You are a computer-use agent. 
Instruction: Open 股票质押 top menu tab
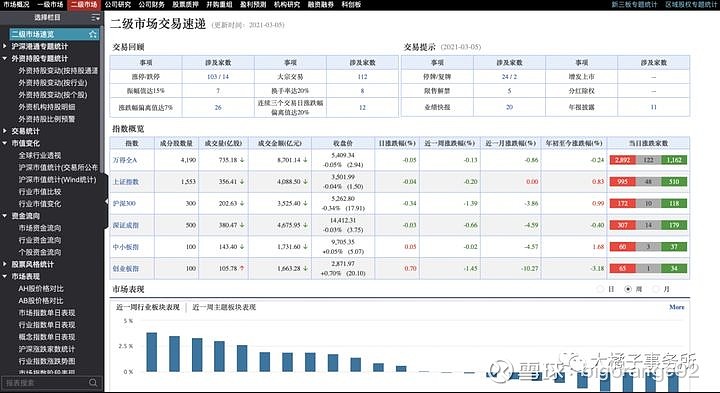click(x=186, y=5)
